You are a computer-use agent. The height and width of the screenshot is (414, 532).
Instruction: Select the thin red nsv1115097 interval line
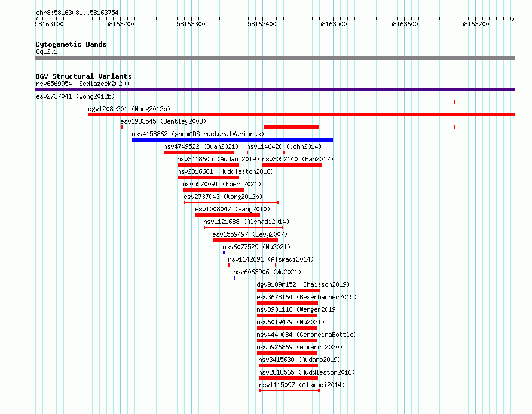click(289, 391)
